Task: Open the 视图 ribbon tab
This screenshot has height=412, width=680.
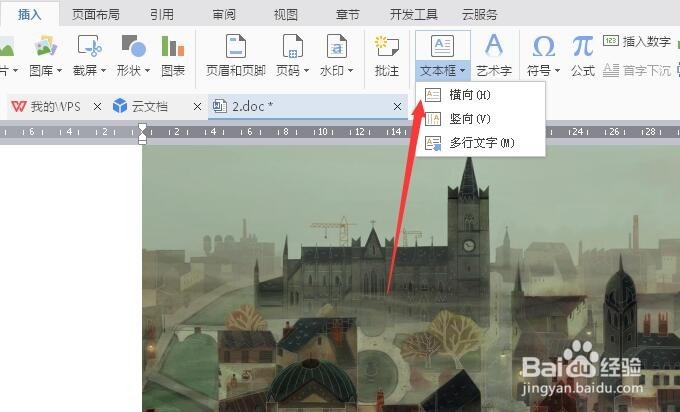Action: click(x=286, y=15)
